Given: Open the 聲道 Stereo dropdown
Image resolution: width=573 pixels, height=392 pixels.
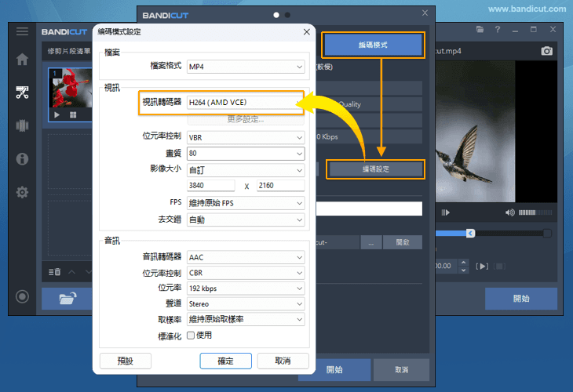Looking at the screenshot, I should pos(246,303).
